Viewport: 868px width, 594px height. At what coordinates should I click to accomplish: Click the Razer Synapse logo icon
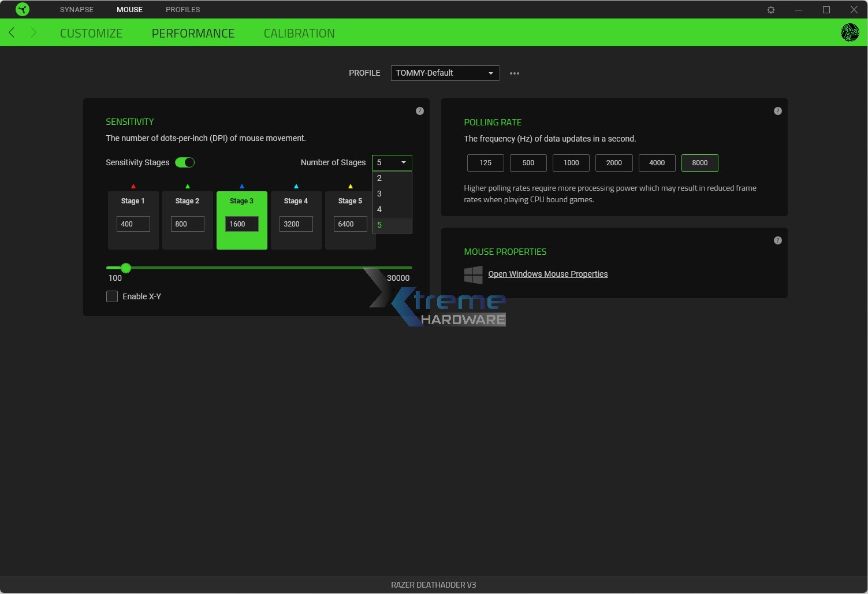(23, 9)
